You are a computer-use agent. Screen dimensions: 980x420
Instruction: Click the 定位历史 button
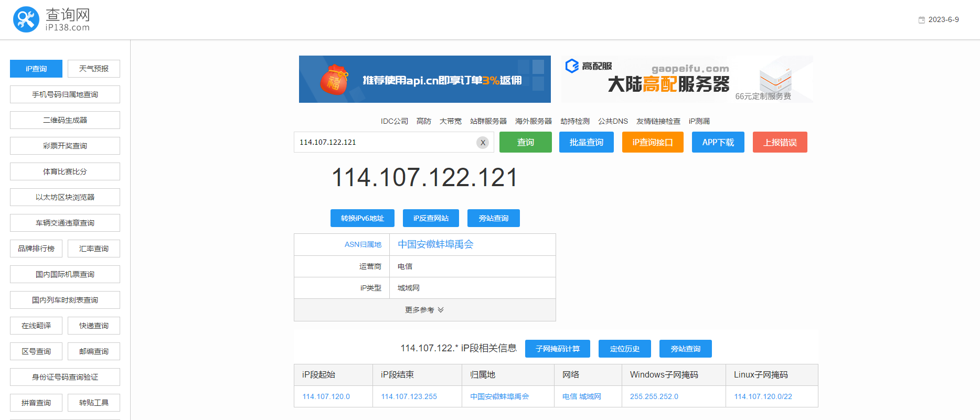(625, 349)
